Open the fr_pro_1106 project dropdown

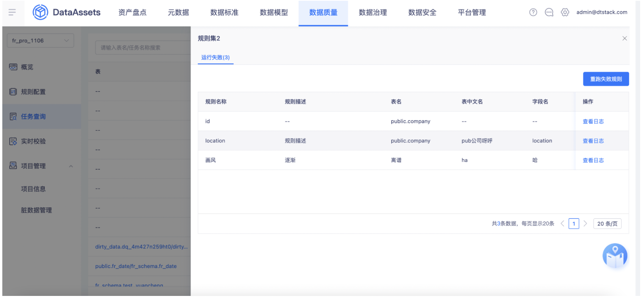click(40, 40)
